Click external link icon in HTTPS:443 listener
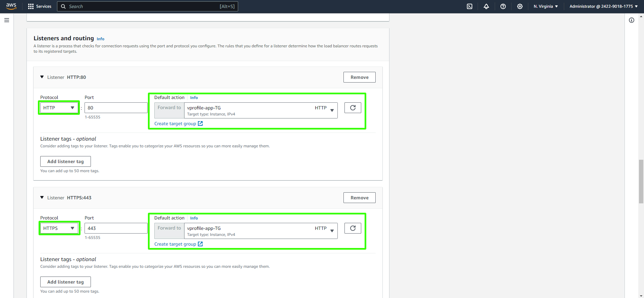The image size is (644, 298). (x=200, y=244)
